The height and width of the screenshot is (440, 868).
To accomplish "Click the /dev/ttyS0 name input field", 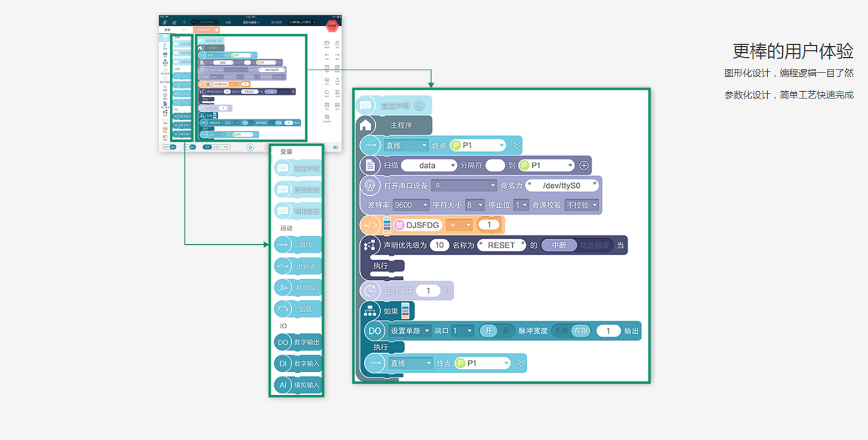I will [561, 185].
